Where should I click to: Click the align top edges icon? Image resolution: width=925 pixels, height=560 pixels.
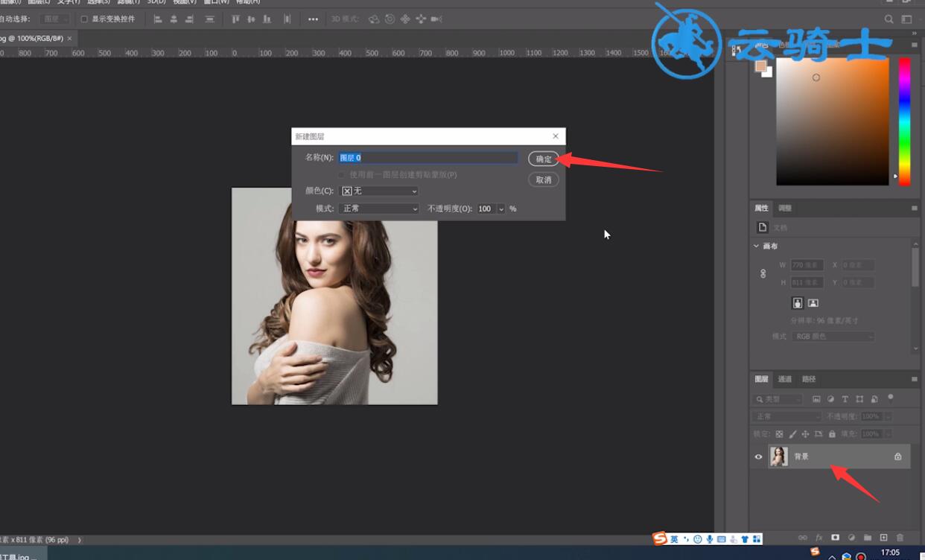[236, 19]
